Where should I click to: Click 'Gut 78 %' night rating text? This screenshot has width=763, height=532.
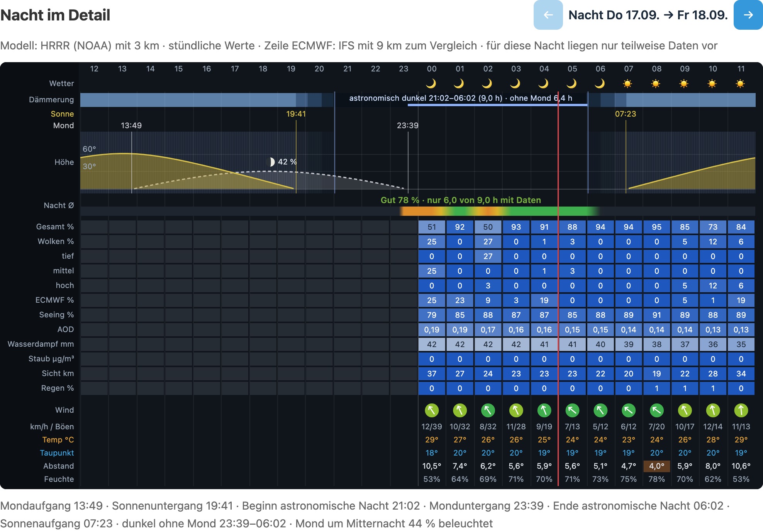pyautogui.click(x=400, y=200)
